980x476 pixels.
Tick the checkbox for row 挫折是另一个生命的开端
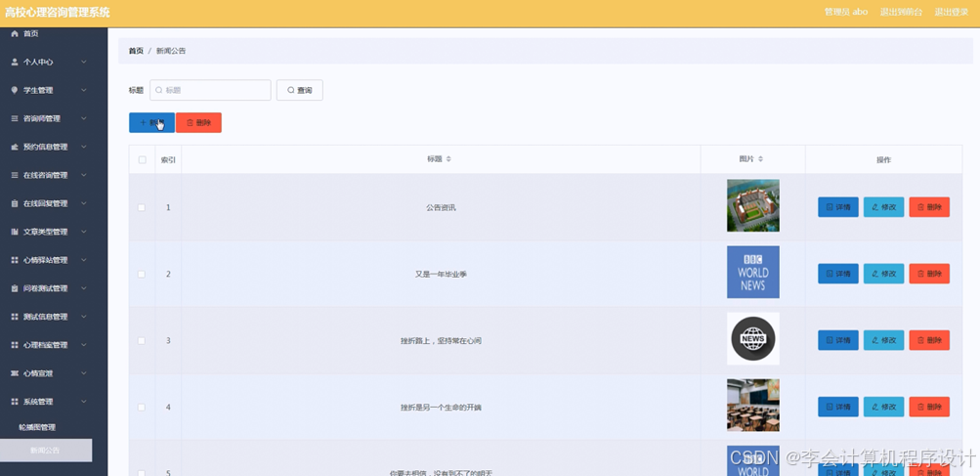pos(142,408)
